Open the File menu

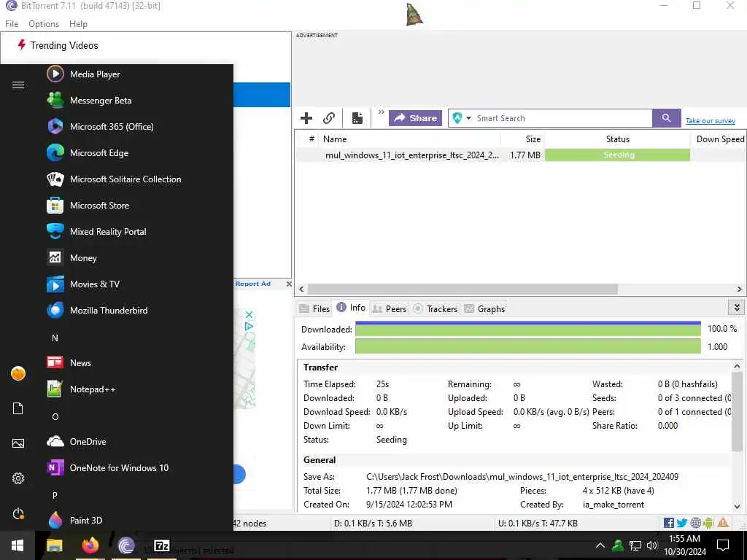point(12,24)
